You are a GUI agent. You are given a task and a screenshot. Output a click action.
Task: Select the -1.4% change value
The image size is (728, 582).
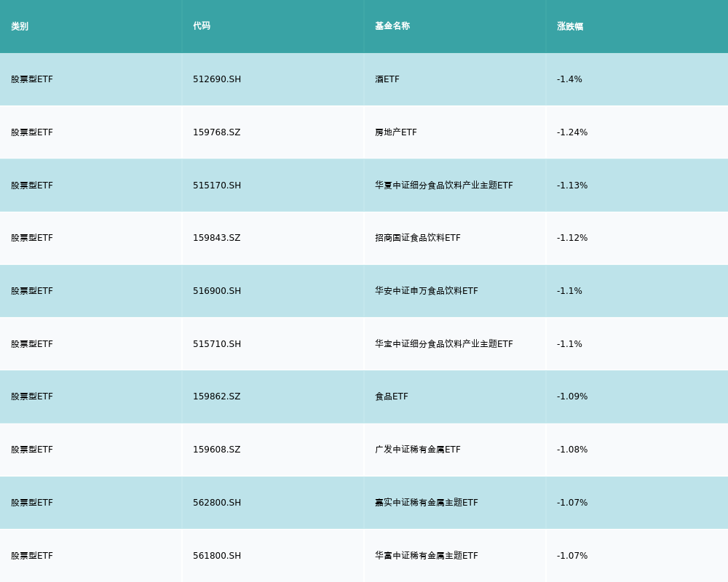(x=569, y=79)
